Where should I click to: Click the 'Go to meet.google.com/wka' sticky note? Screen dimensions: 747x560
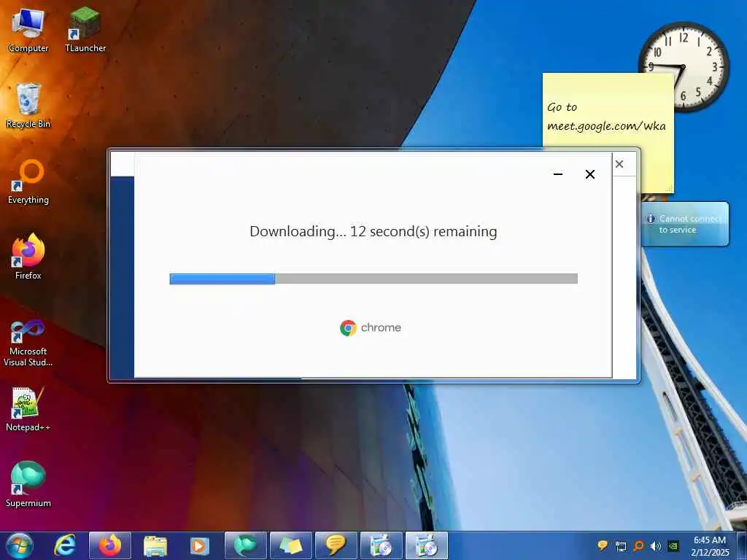click(x=608, y=114)
